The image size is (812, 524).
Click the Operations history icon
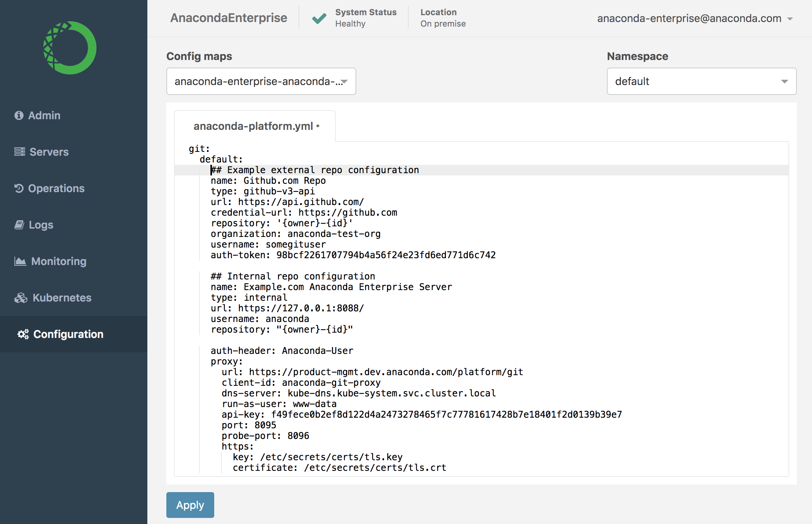(19, 188)
